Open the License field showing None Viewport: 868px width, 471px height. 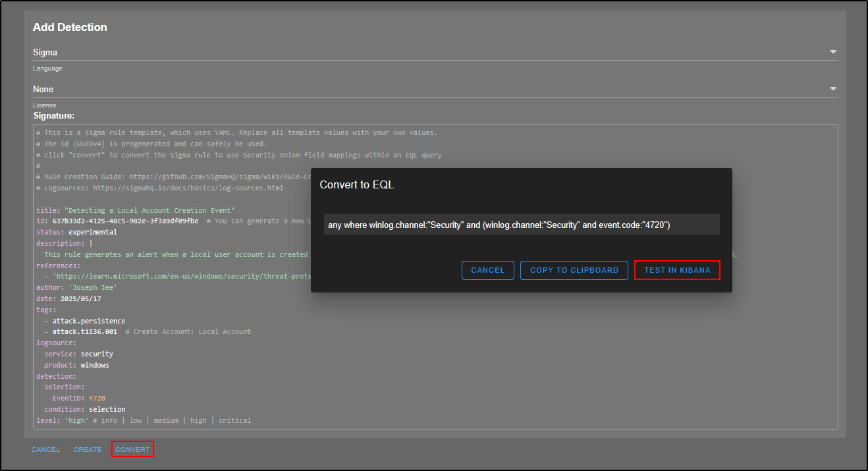(43, 89)
